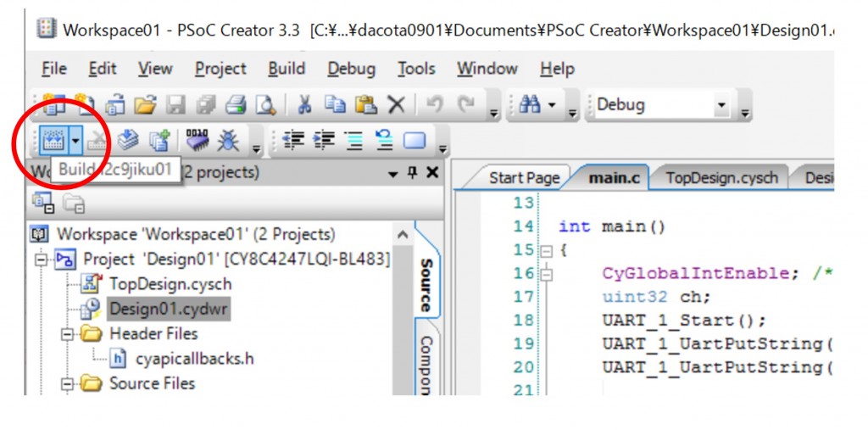The image size is (868, 430).
Task: Open the Debug menu
Action: click(x=351, y=69)
